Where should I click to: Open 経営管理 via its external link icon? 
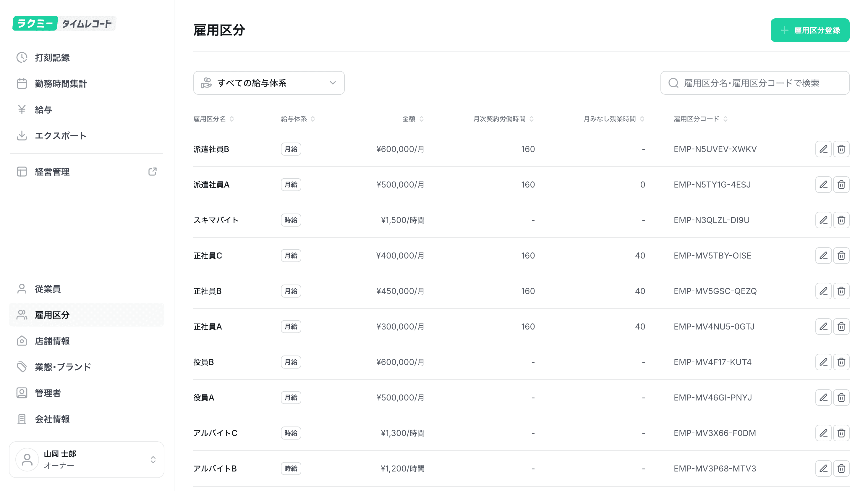(x=152, y=172)
